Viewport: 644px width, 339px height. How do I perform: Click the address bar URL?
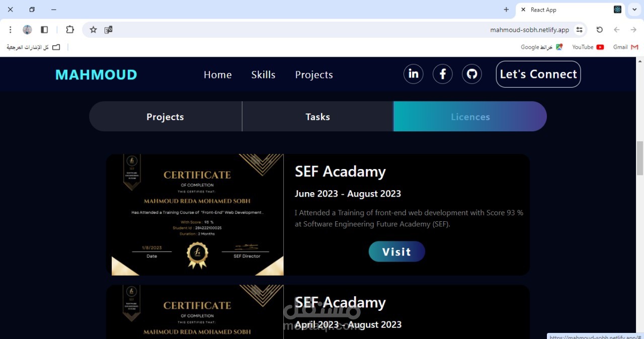coord(529,30)
